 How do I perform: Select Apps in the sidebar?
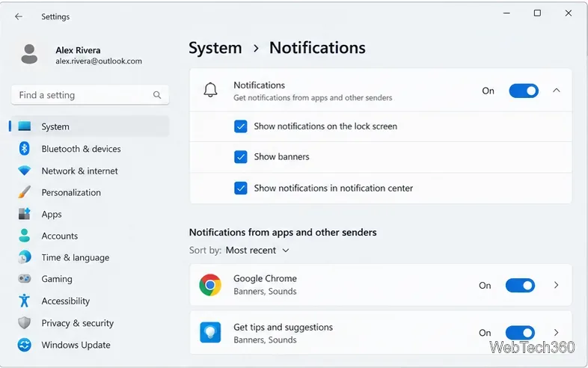pos(90,214)
